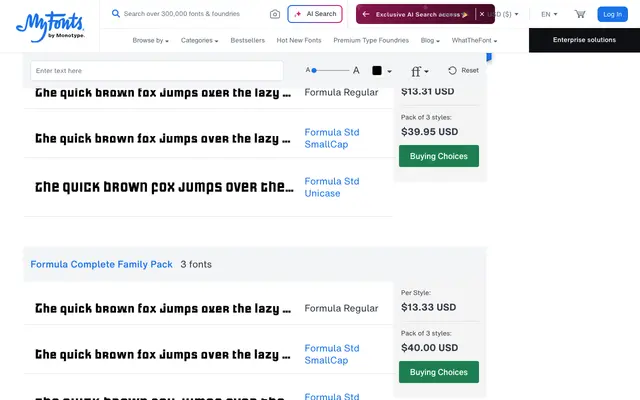Close the Exclusive AI Search banner
Image resolution: width=640 pixels, height=400 pixels.
[482, 14]
